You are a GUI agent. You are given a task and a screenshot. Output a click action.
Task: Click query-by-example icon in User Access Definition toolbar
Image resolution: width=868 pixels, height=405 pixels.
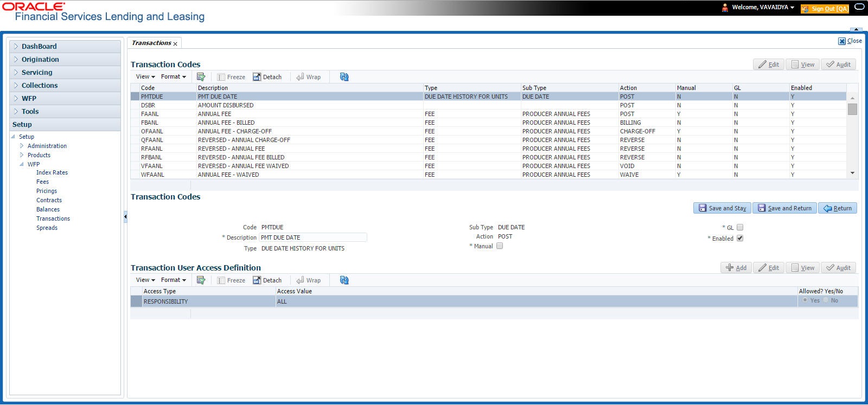click(x=201, y=280)
